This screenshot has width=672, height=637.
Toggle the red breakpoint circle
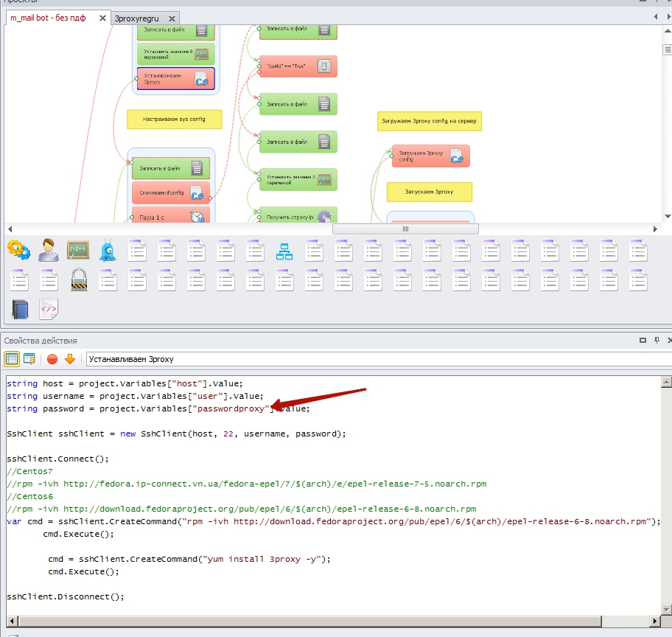pyautogui.click(x=52, y=359)
